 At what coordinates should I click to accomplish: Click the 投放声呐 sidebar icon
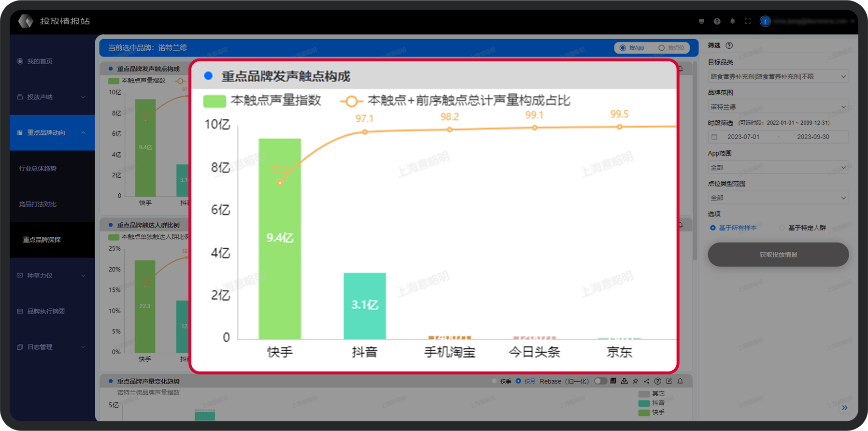[20, 97]
